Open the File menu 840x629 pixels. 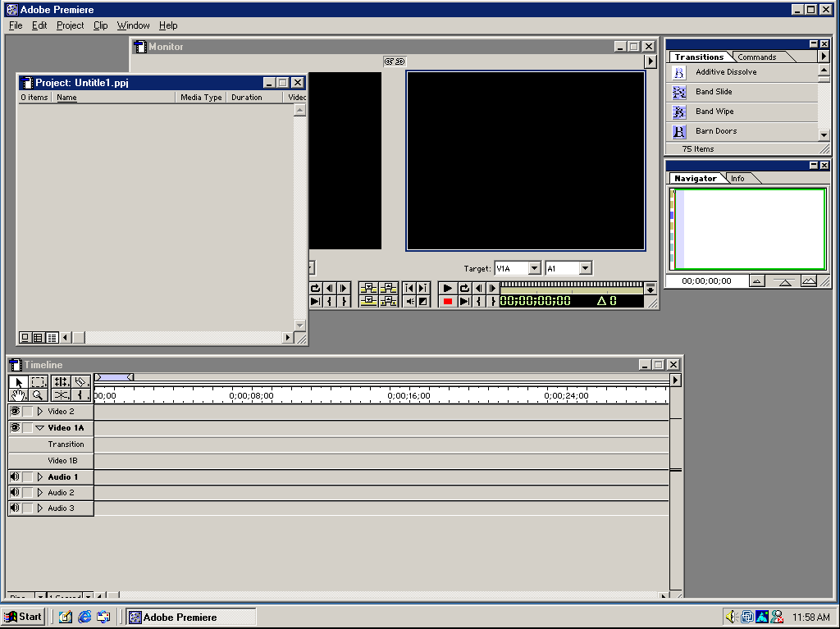[16, 25]
